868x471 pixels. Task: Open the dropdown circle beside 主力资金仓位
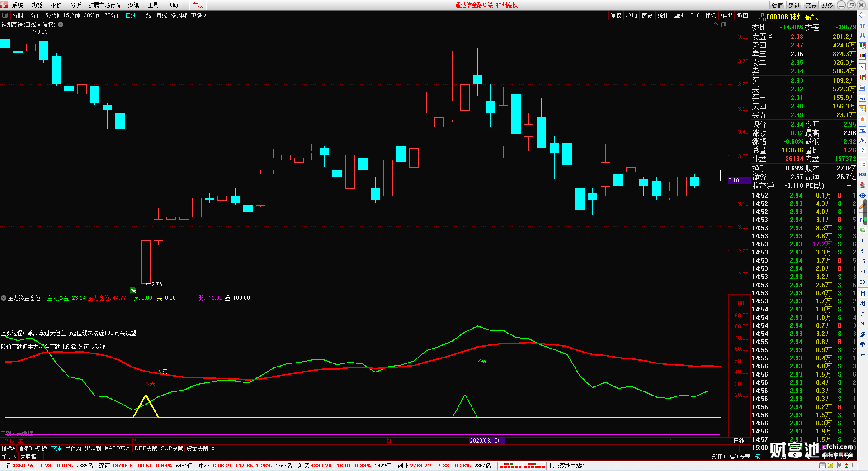(x=4, y=298)
